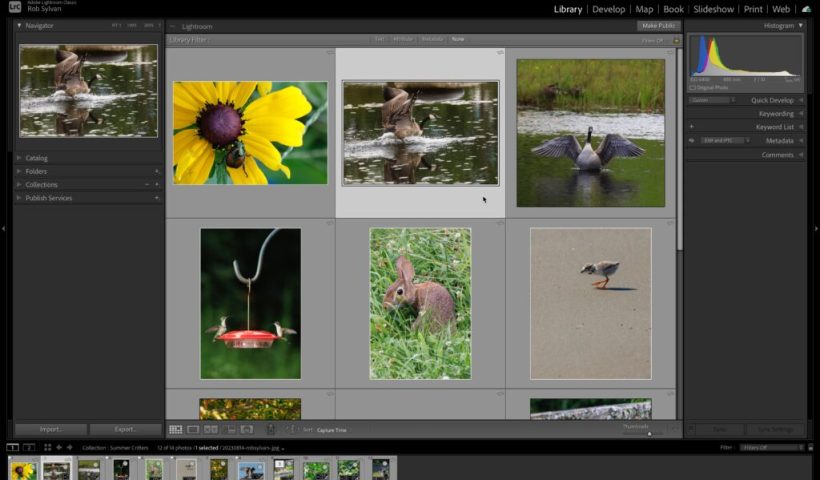820x480 pixels.
Task: Click the filmstrip go-forward arrow
Action: coord(69,447)
